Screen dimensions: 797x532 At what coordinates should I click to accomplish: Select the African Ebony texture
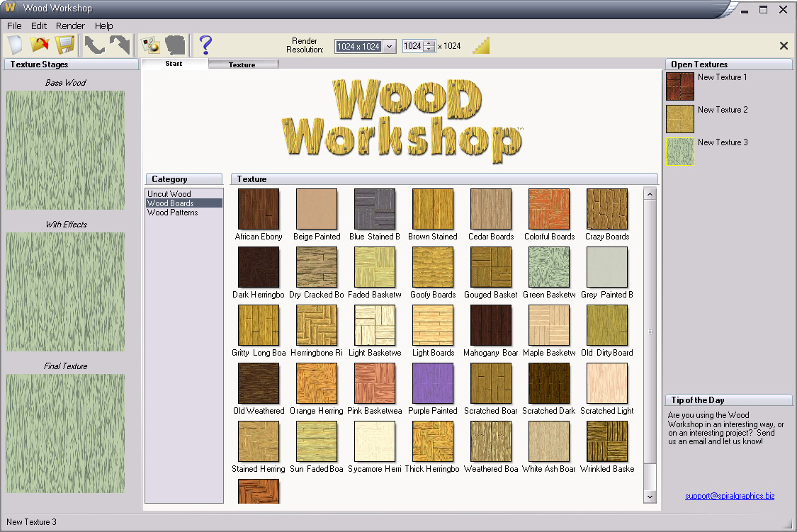coord(259,209)
